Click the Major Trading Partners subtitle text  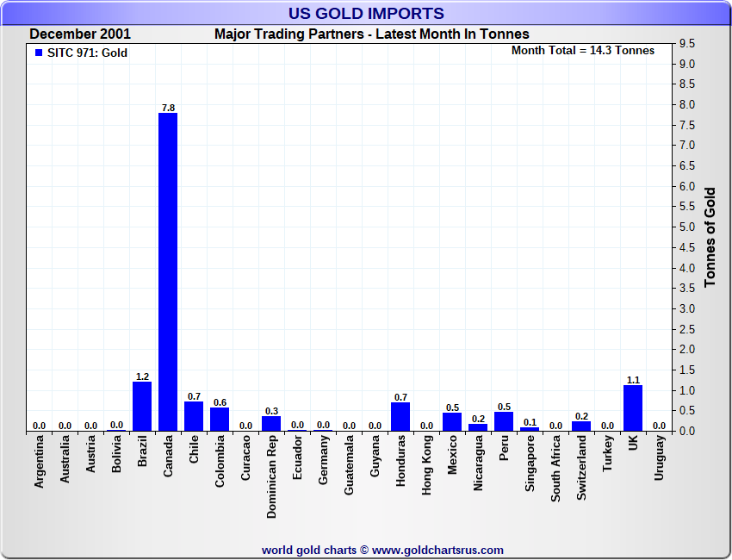point(371,34)
